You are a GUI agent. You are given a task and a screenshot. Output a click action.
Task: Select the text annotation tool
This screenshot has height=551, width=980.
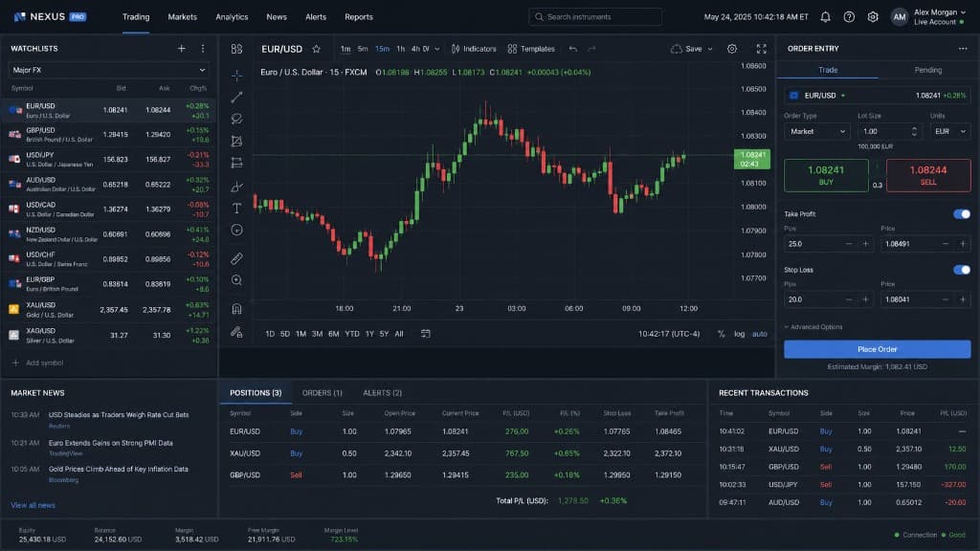click(237, 208)
